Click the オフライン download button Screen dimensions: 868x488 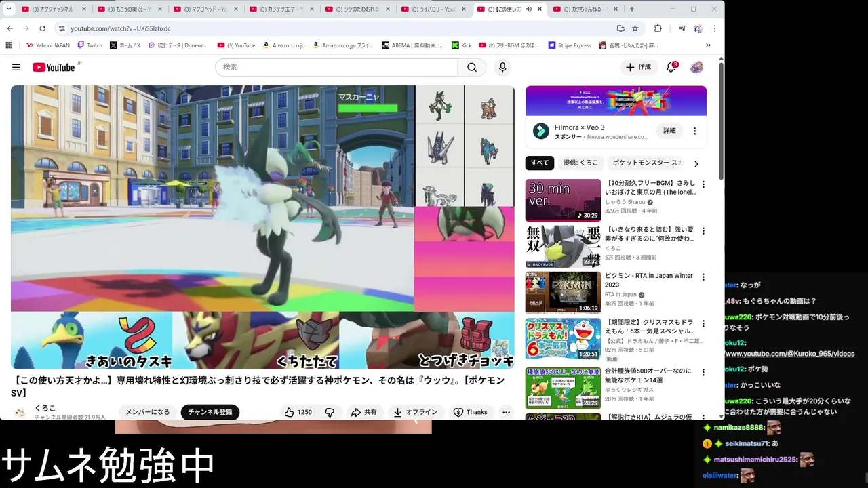(x=416, y=412)
